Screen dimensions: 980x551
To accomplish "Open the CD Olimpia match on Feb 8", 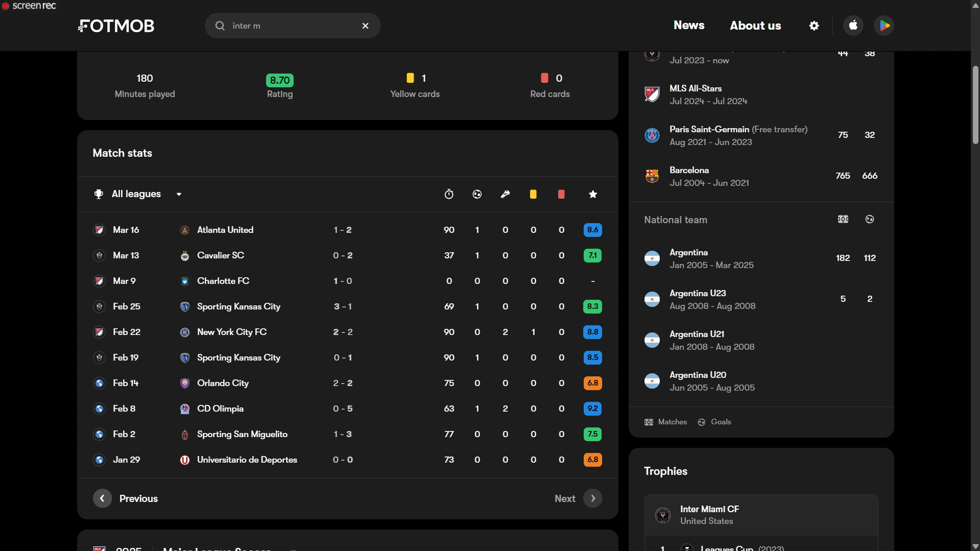I will click(347, 409).
